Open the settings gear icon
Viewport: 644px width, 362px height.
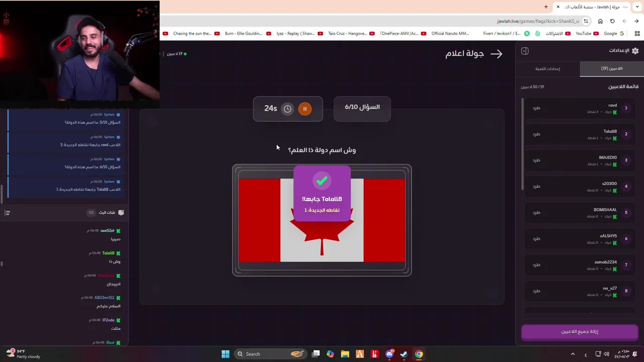tap(635, 51)
